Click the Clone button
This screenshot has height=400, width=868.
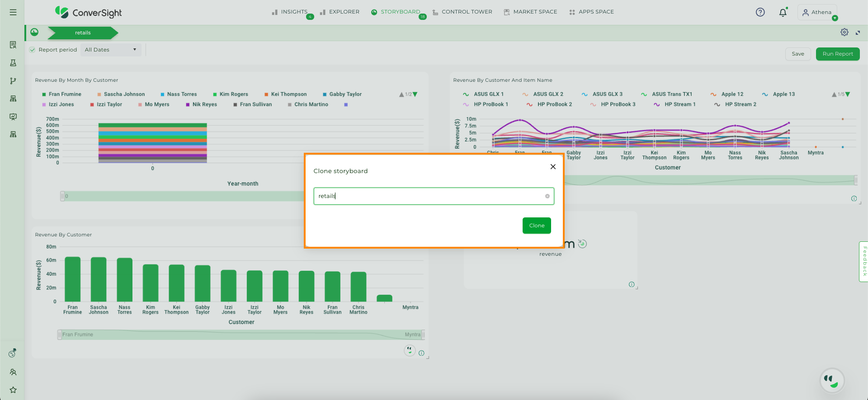(x=537, y=226)
